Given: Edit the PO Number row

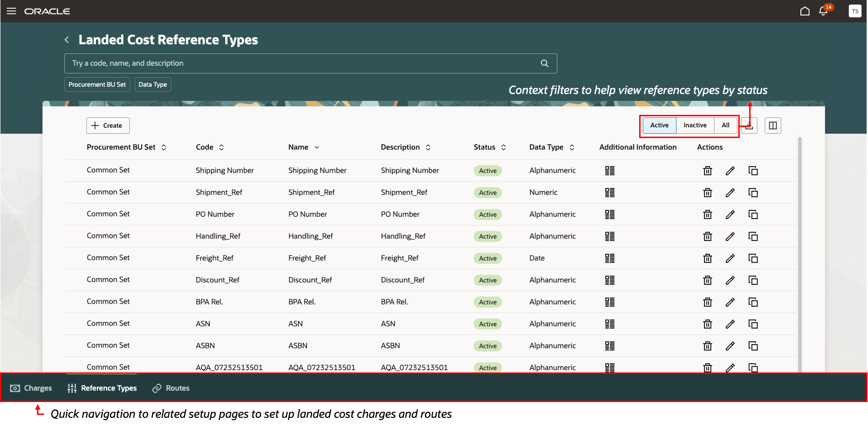Looking at the screenshot, I should [x=730, y=214].
